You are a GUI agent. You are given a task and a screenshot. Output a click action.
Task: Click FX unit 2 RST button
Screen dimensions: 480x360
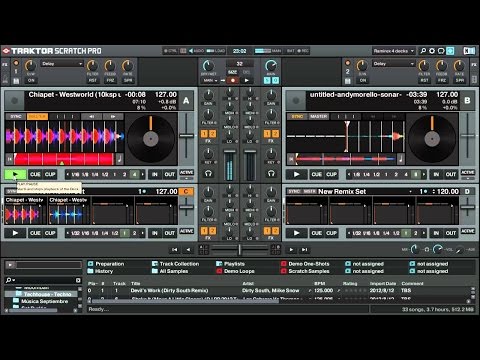[424, 80]
